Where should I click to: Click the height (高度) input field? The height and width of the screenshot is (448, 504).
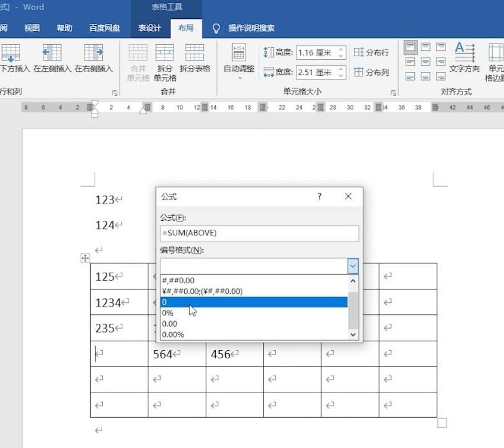(316, 53)
